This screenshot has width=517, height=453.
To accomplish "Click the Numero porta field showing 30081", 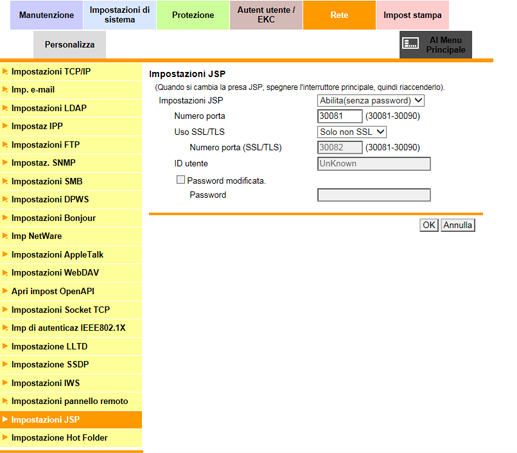I will (340, 116).
